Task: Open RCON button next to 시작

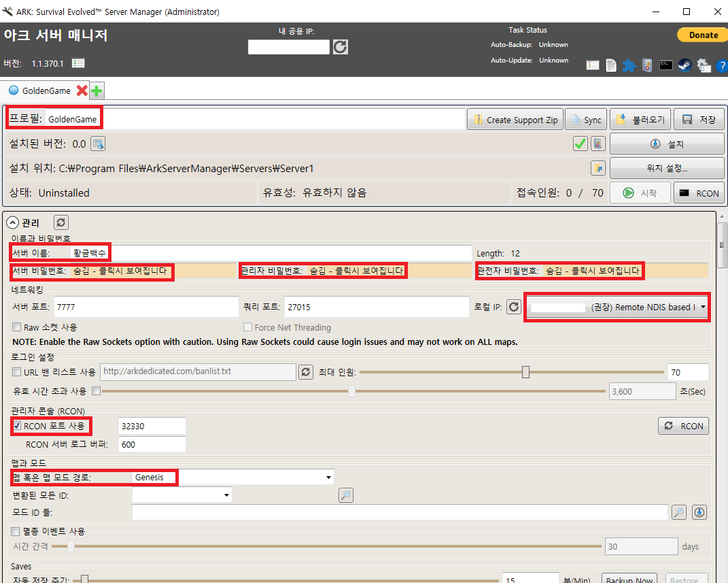Action: (x=699, y=193)
